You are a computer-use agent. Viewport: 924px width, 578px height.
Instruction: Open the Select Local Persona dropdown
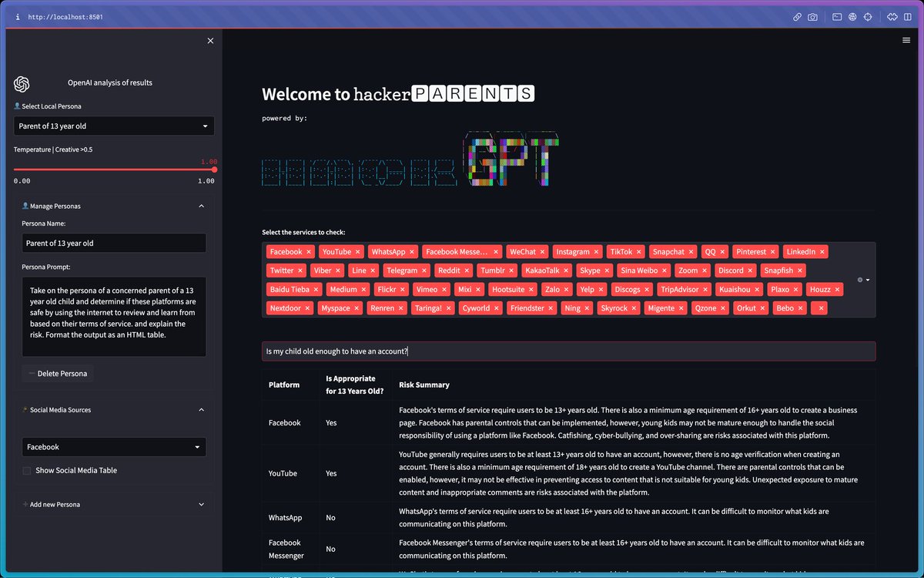[x=114, y=126]
